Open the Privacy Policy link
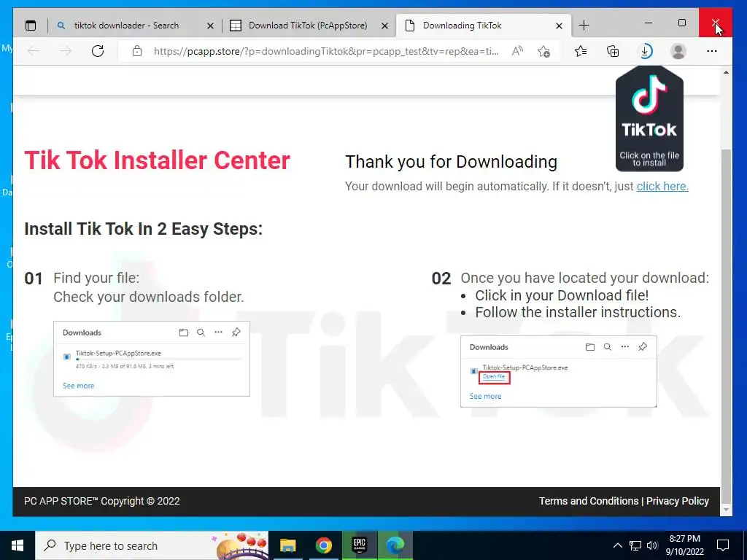The width and height of the screenshot is (747, 560). click(x=678, y=501)
